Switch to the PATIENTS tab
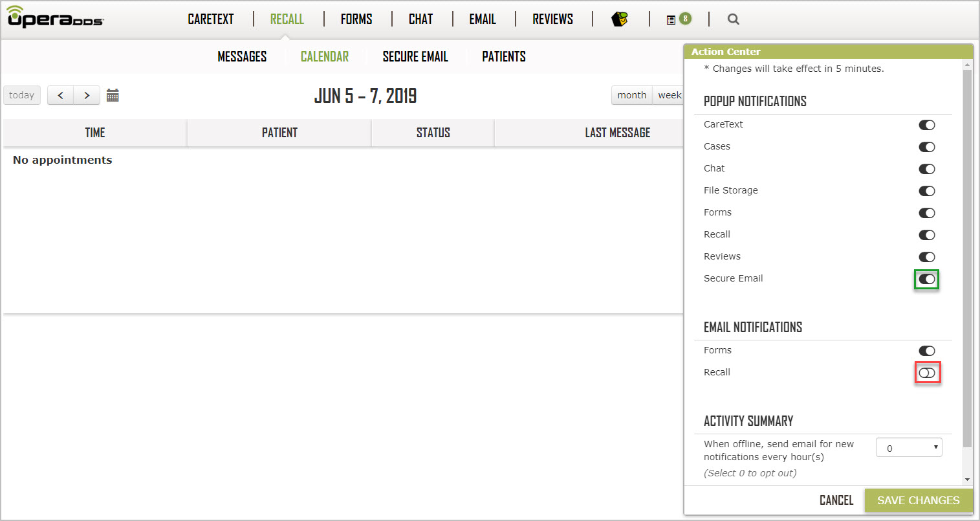 pyautogui.click(x=504, y=57)
